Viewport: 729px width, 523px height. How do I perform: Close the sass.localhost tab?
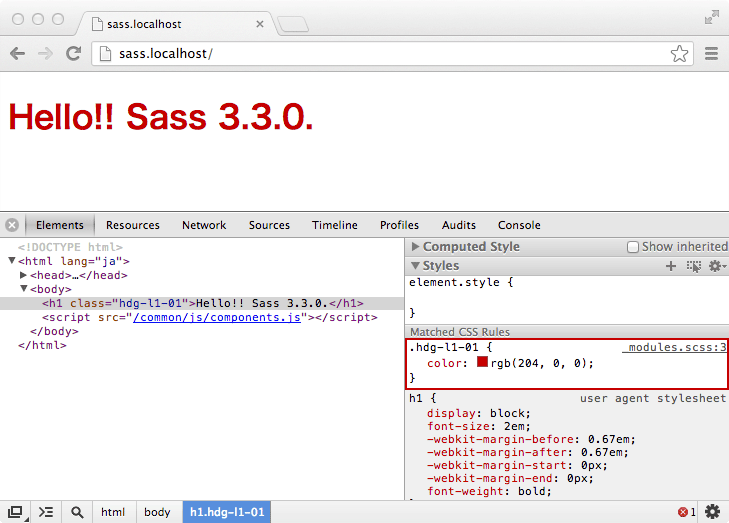pyautogui.click(x=260, y=24)
